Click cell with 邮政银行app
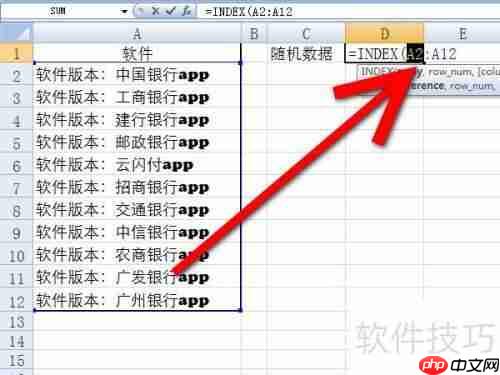This screenshot has height=375, width=500. (x=137, y=142)
